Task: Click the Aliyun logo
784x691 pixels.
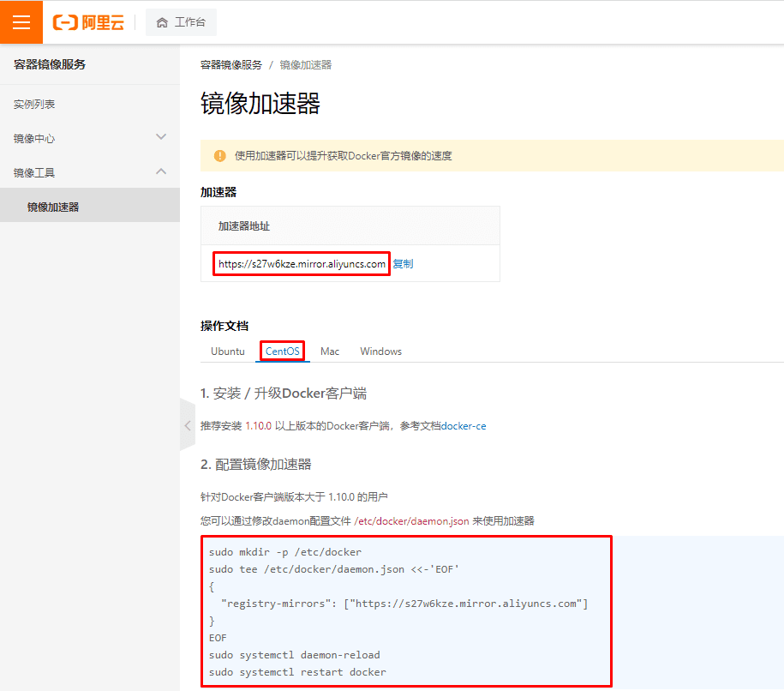Action: point(88,22)
